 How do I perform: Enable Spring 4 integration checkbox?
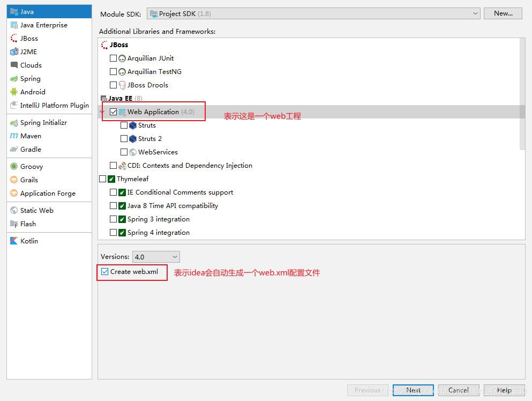114,232
